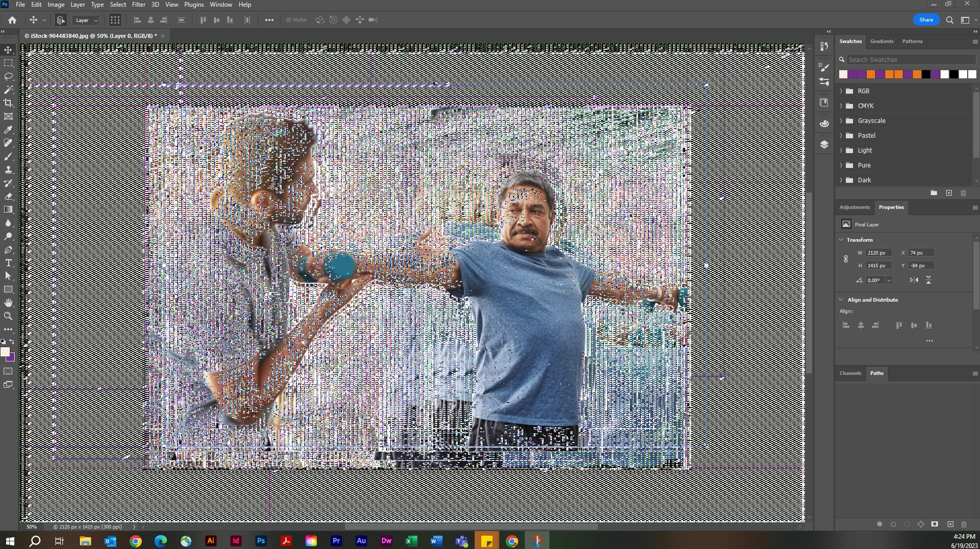The width and height of the screenshot is (980, 549).
Task: Change the screen mode
Action: pos(8,385)
